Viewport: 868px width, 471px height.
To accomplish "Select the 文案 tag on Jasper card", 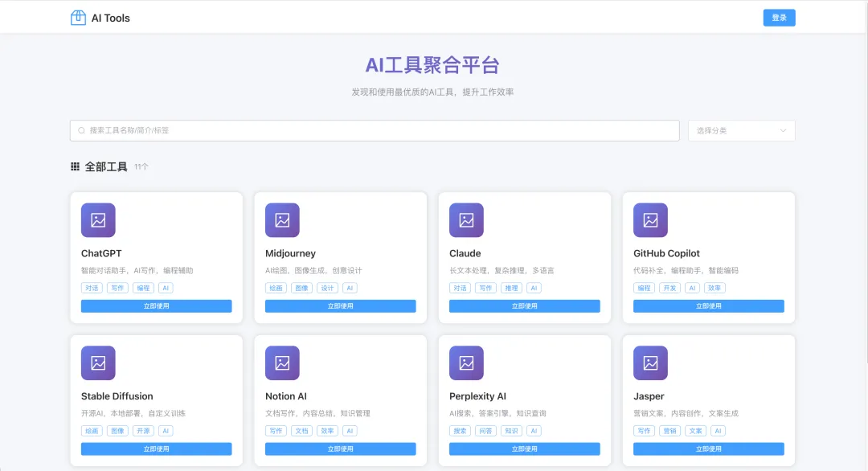I will coord(695,431).
